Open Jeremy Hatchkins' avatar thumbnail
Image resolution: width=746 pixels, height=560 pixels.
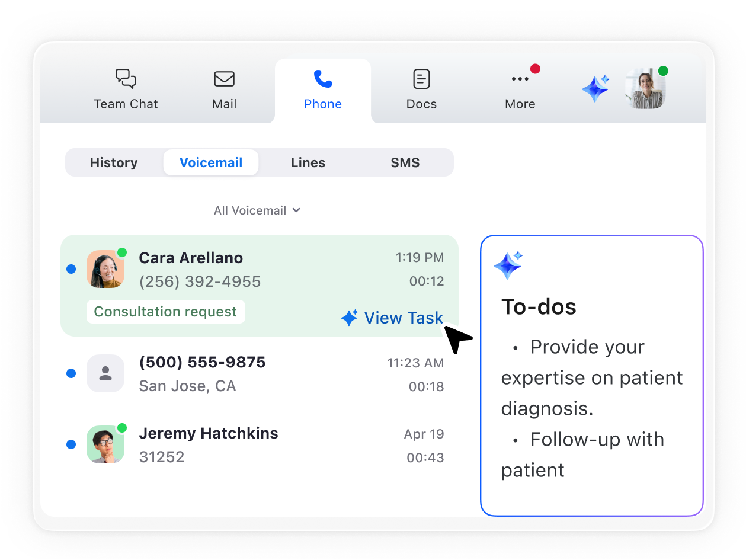tap(105, 444)
